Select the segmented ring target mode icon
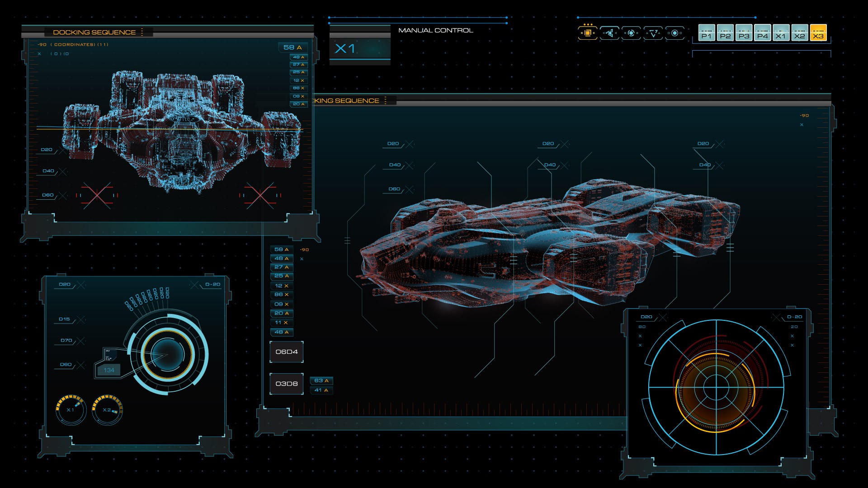This screenshot has height=488, width=868. pyautogui.click(x=631, y=33)
